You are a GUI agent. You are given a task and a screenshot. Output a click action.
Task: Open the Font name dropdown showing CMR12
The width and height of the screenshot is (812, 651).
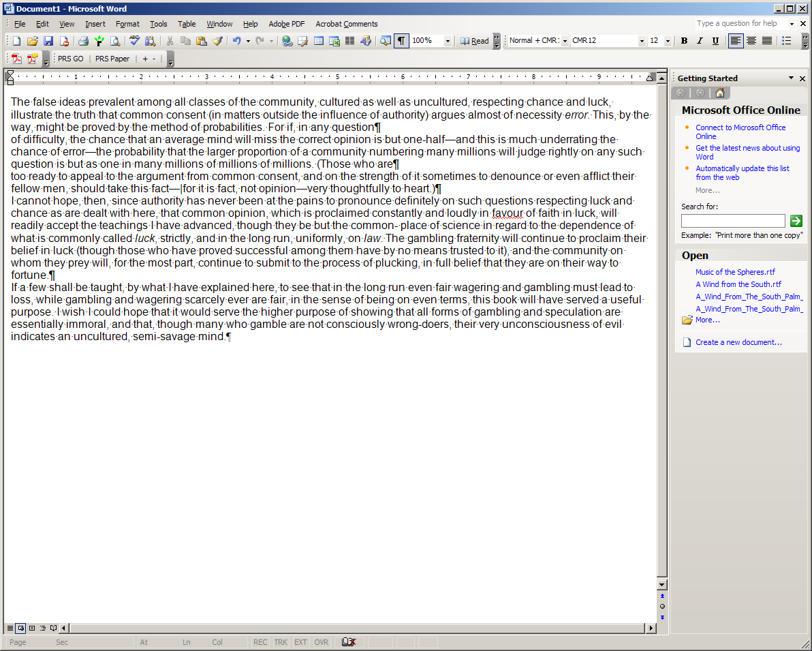click(x=642, y=41)
